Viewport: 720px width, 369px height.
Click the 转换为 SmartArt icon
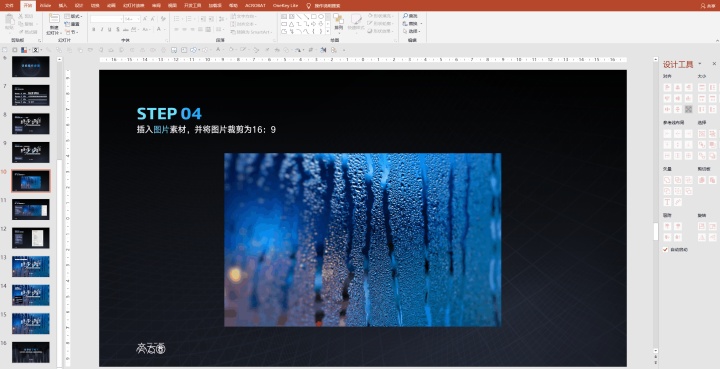(x=233, y=32)
